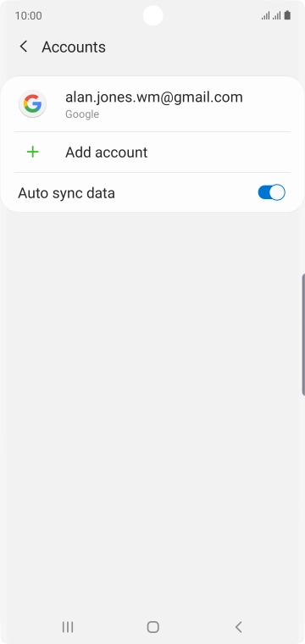Screen dimensions: 305x644
Task: Click the green plus icon
Action: (32, 153)
